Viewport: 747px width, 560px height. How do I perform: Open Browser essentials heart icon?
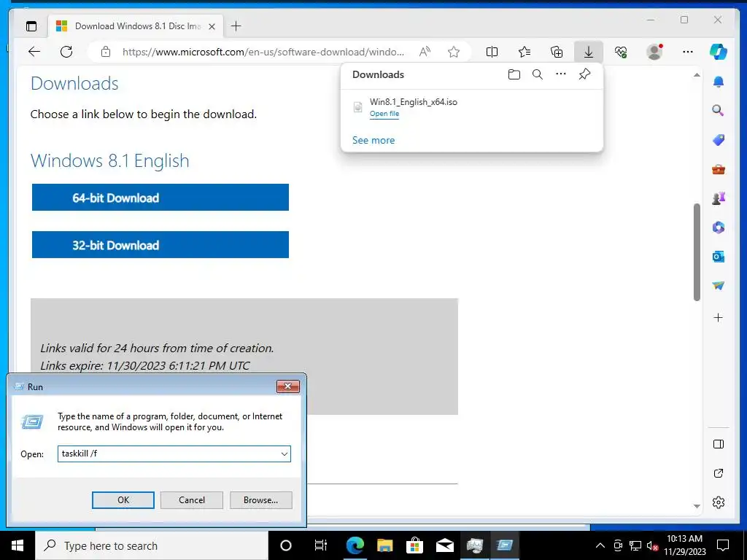(621, 52)
